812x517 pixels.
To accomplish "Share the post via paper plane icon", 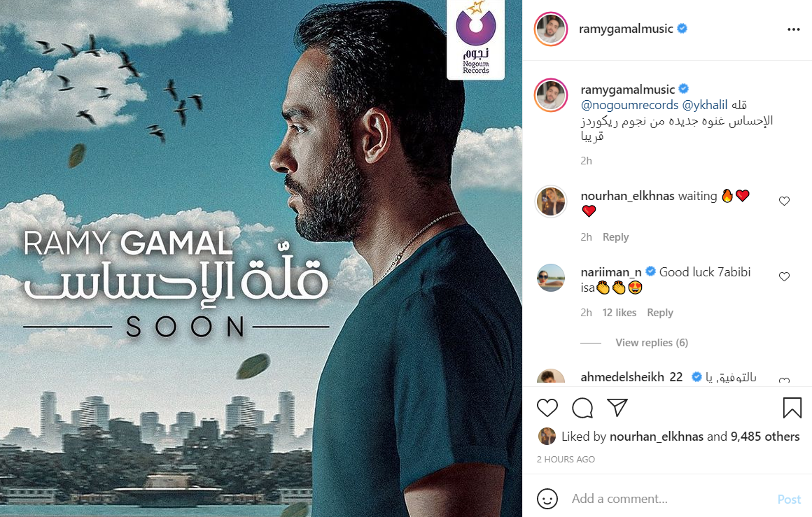I will 617,408.
